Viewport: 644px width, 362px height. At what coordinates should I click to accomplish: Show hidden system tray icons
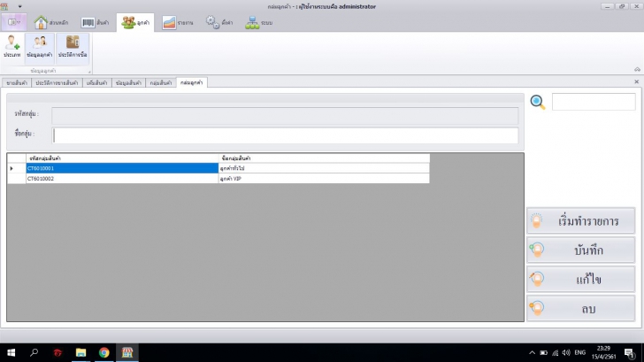tap(532, 352)
